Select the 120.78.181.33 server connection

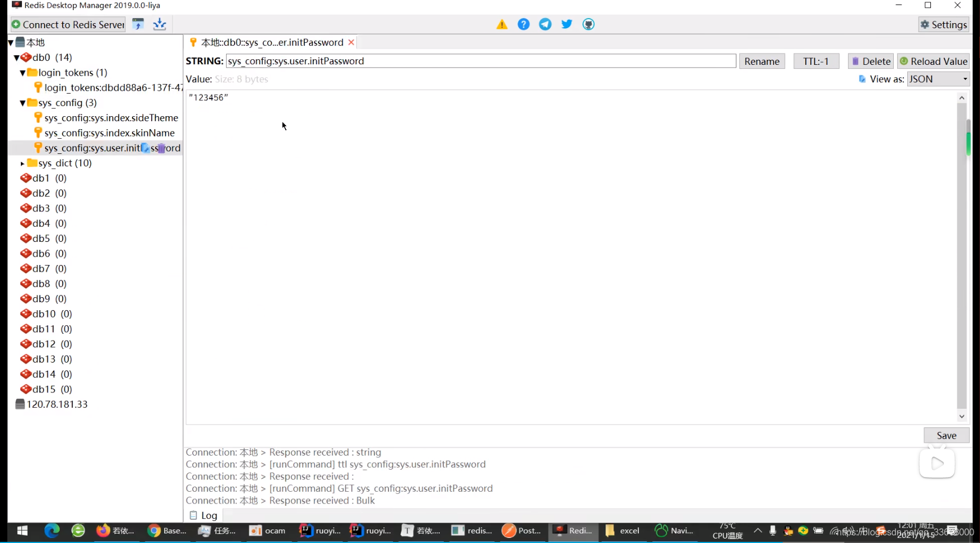click(51, 404)
